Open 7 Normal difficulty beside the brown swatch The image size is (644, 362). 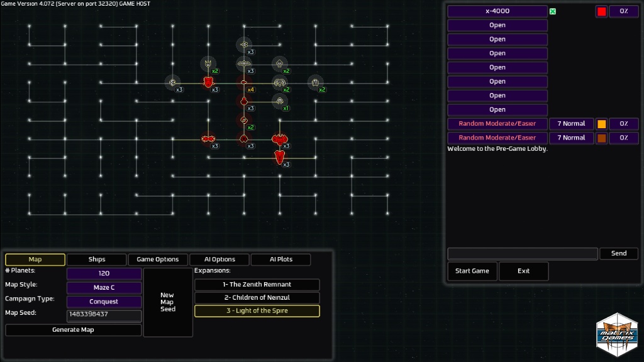click(571, 138)
